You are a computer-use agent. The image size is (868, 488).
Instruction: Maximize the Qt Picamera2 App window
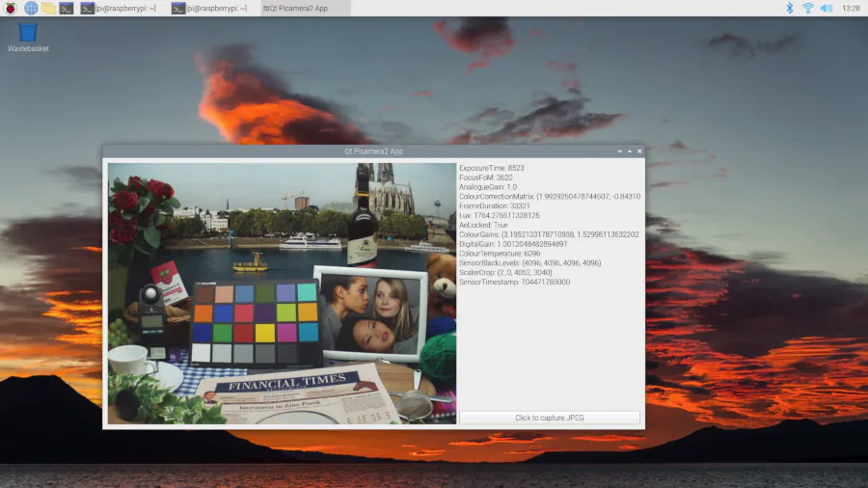(629, 151)
